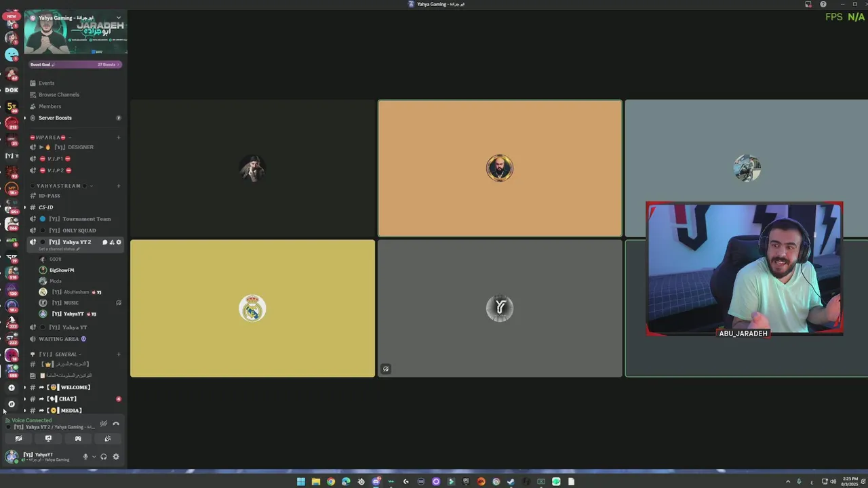Open Yahya YT 2 channel settings gear

coord(119,242)
